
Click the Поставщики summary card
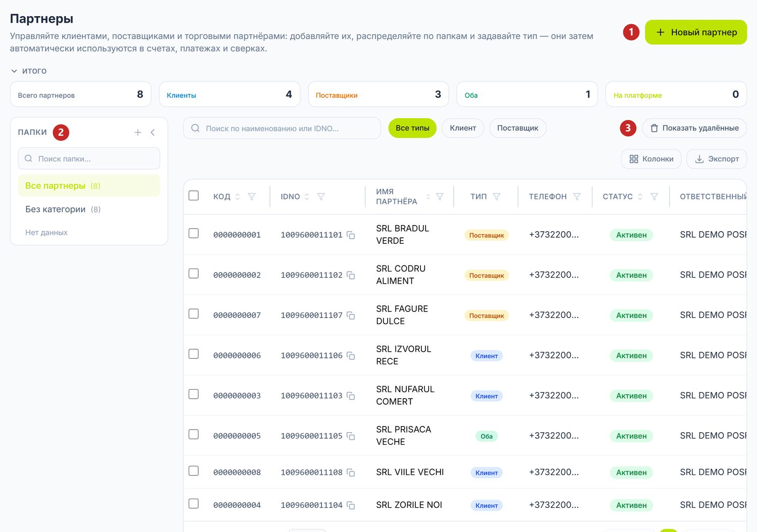379,94
